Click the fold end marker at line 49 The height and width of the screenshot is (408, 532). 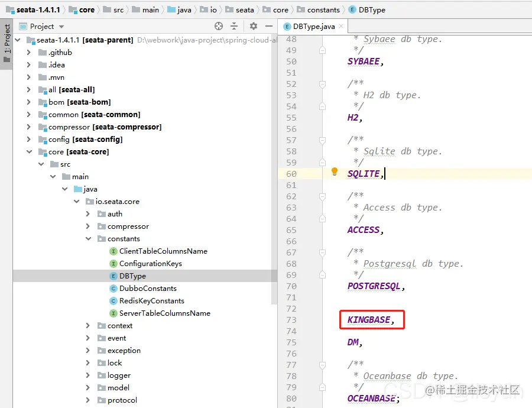point(322,50)
